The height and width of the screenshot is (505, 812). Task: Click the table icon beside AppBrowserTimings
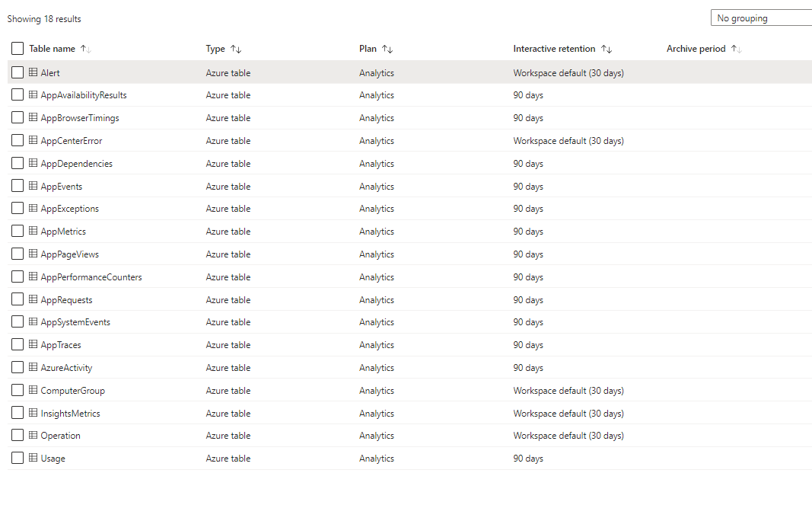33,118
